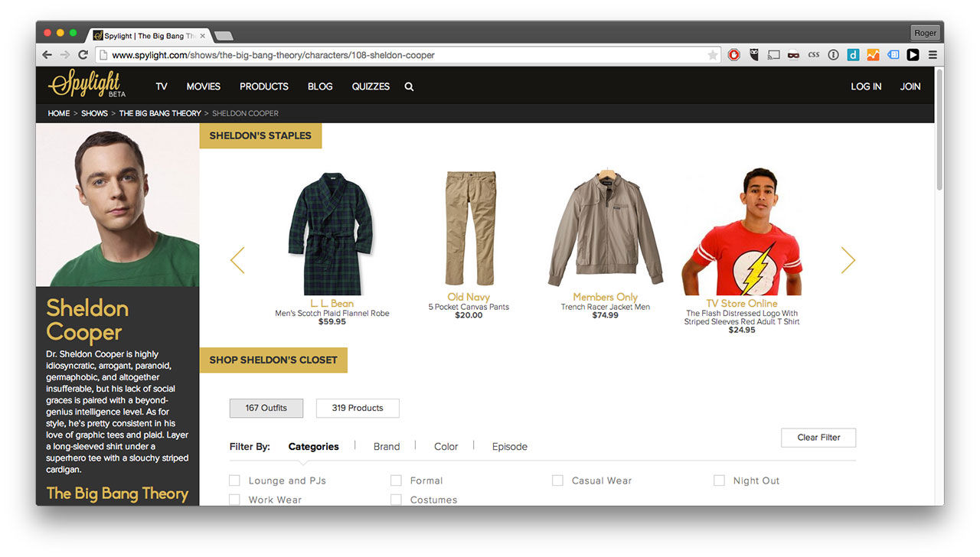Click the red Adblock extension icon
Screen dimensions: 980x557
(x=733, y=55)
